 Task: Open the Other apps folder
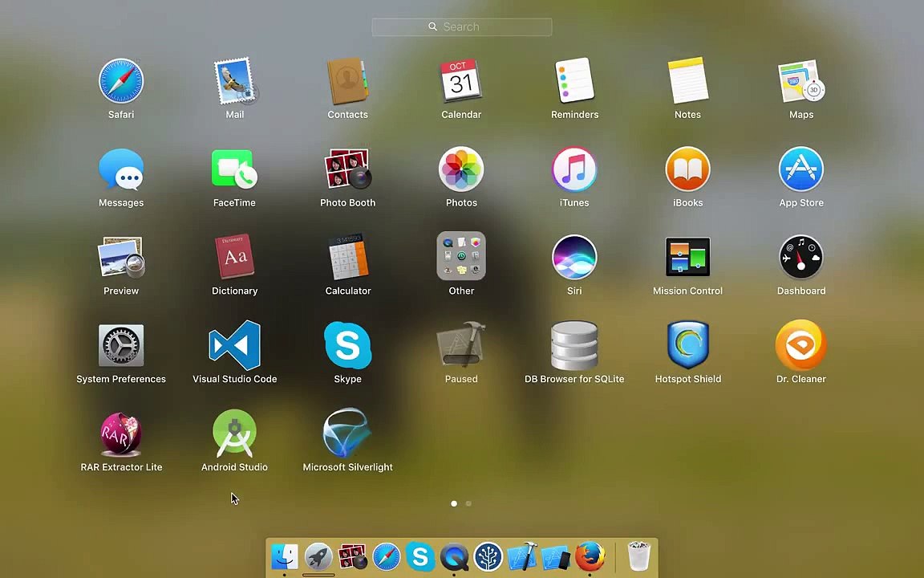coord(461,255)
